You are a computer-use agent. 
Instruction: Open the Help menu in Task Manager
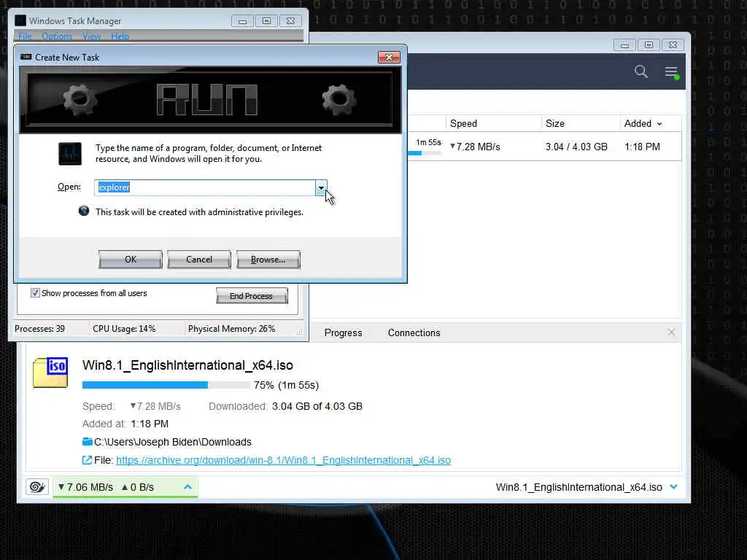point(120,36)
